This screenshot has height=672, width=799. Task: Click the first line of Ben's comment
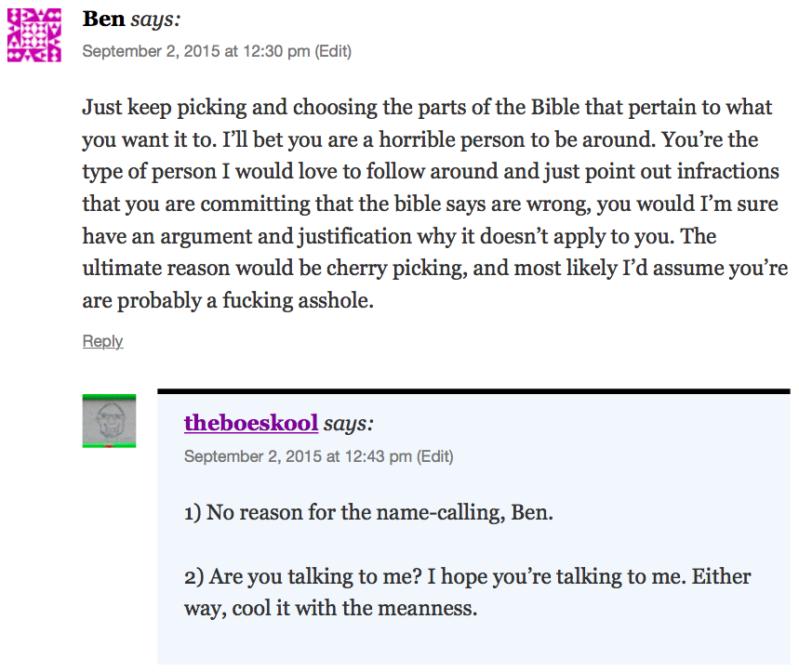pyautogui.click(x=427, y=107)
